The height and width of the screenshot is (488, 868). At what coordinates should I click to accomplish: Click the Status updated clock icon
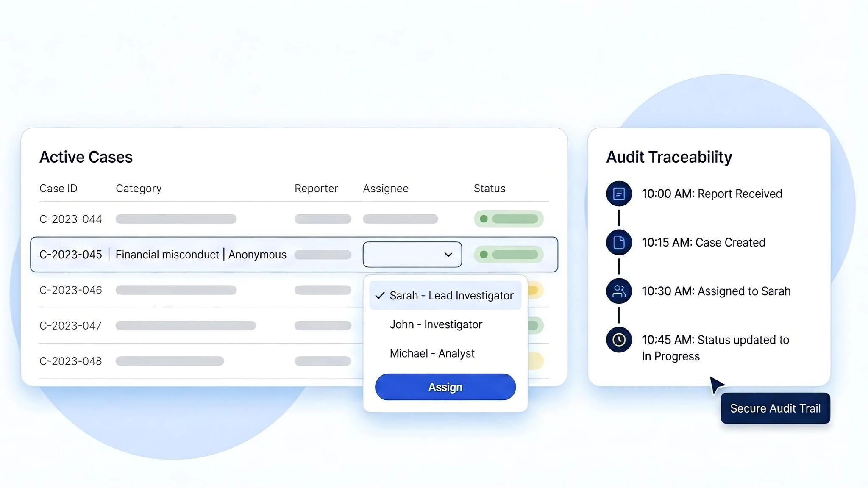(619, 340)
